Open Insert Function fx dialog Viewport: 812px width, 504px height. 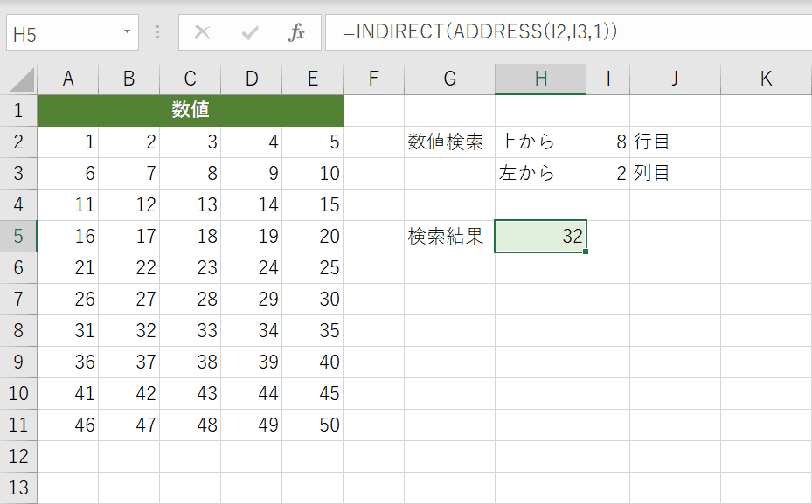pyautogui.click(x=296, y=32)
